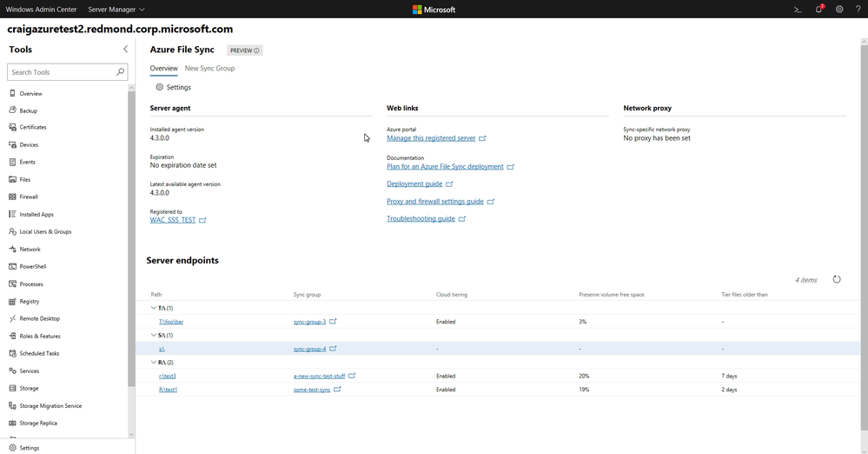Open the Deployment guide link
The width and height of the screenshot is (868, 454).
click(414, 184)
